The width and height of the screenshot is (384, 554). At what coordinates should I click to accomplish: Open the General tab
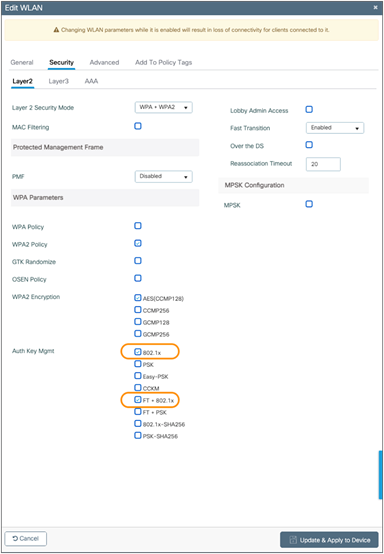pos(22,62)
